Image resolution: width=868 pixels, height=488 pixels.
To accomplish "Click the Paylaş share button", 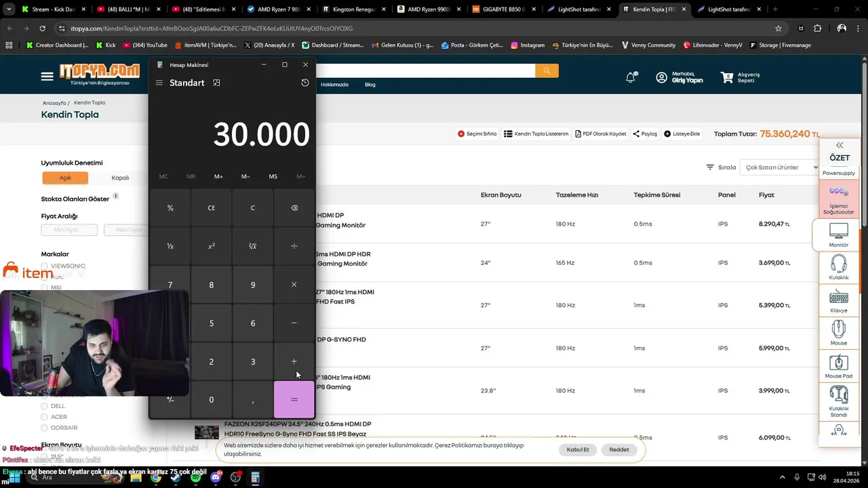I will coord(645,134).
